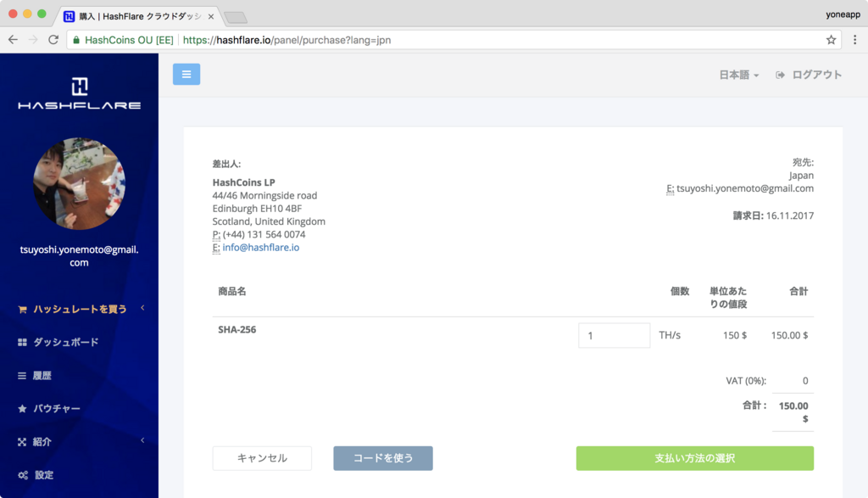Click the history list icon
The width and height of the screenshot is (868, 498).
point(22,376)
